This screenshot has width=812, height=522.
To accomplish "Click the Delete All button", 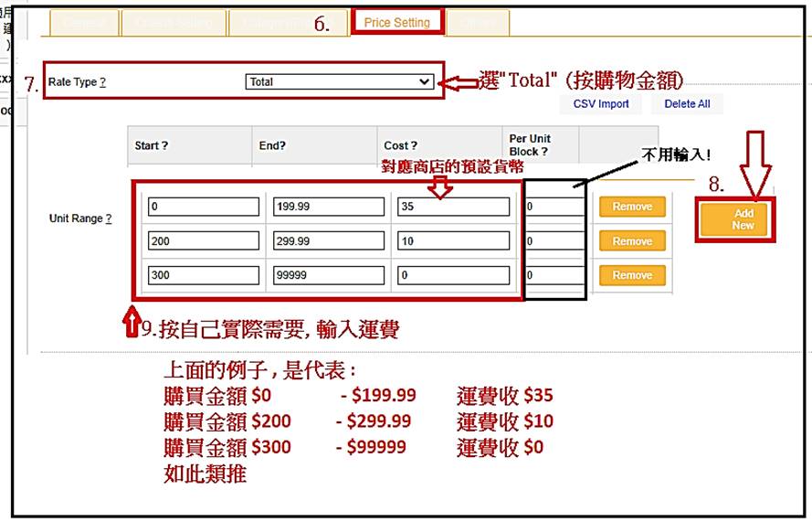I will 686,104.
